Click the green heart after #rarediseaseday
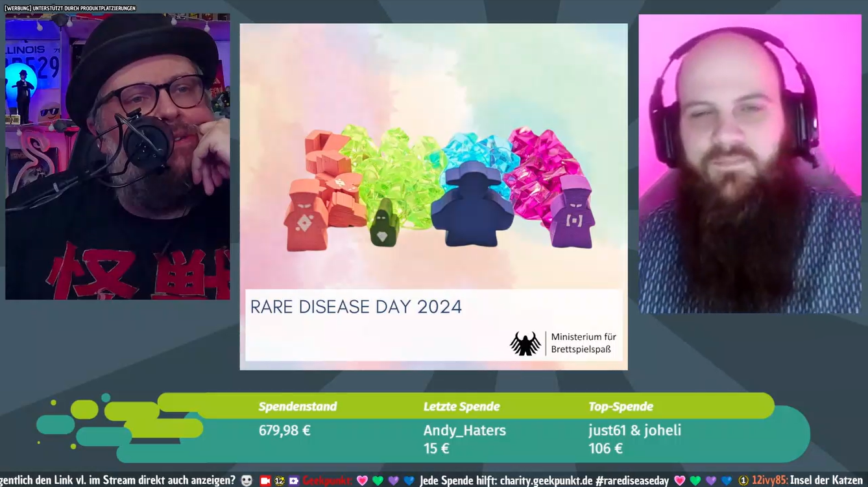 click(695, 481)
